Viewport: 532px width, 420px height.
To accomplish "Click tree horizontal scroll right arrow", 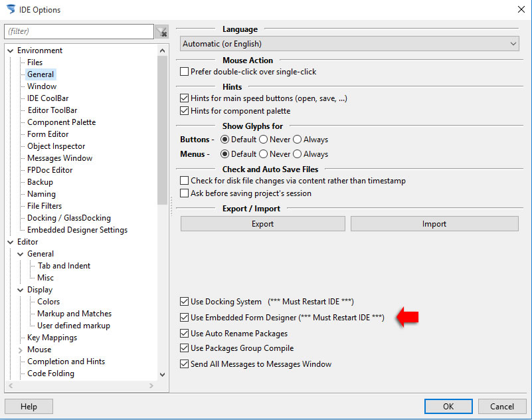I will 151,385.
